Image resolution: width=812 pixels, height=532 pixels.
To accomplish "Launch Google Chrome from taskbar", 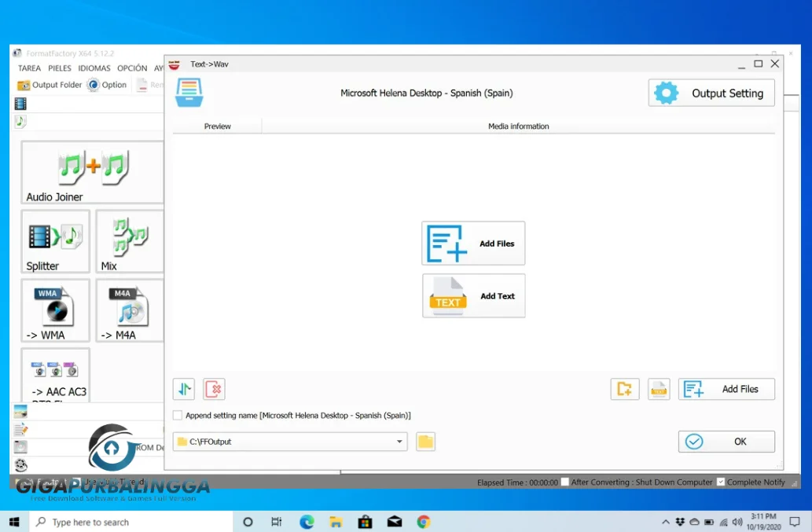I will point(424,522).
